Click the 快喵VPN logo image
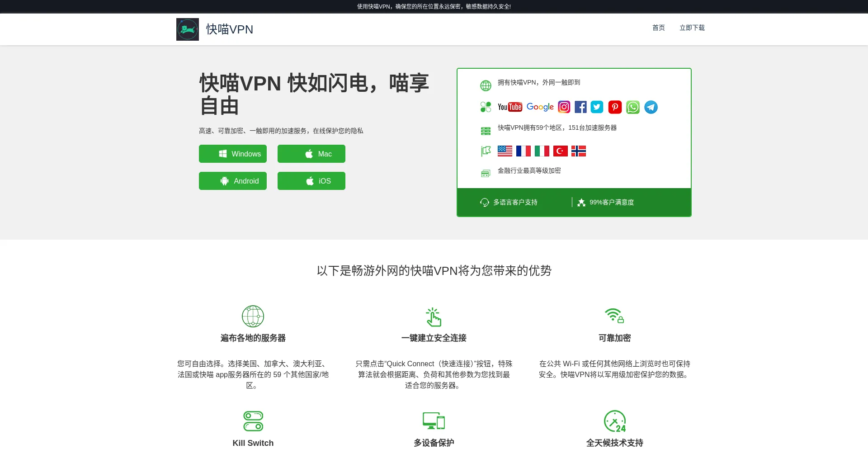 pos(188,29)
